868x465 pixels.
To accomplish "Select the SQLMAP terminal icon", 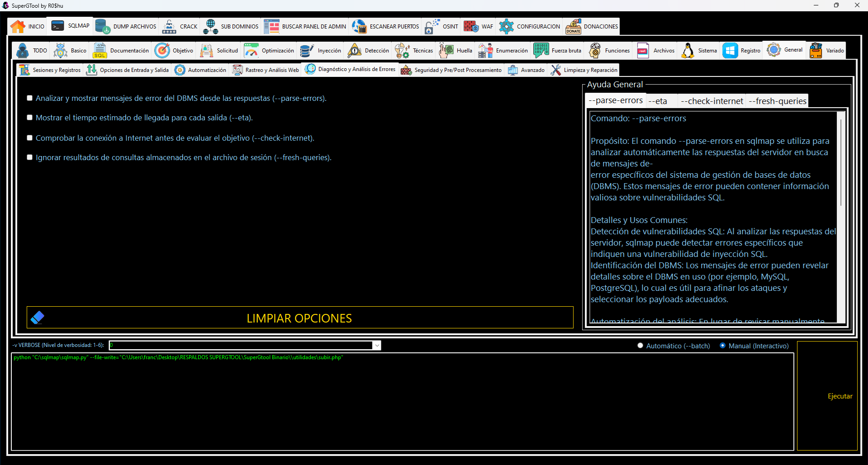I will coord(58,26).
